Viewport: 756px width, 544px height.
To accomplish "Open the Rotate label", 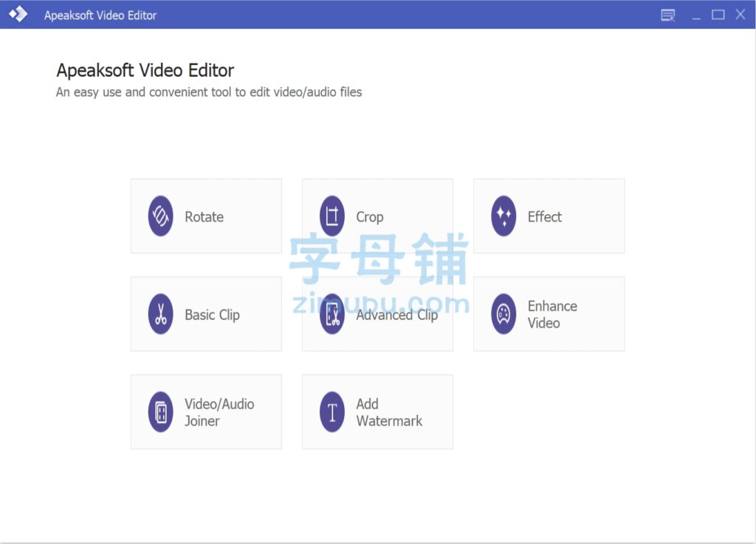I will point(204,217).
